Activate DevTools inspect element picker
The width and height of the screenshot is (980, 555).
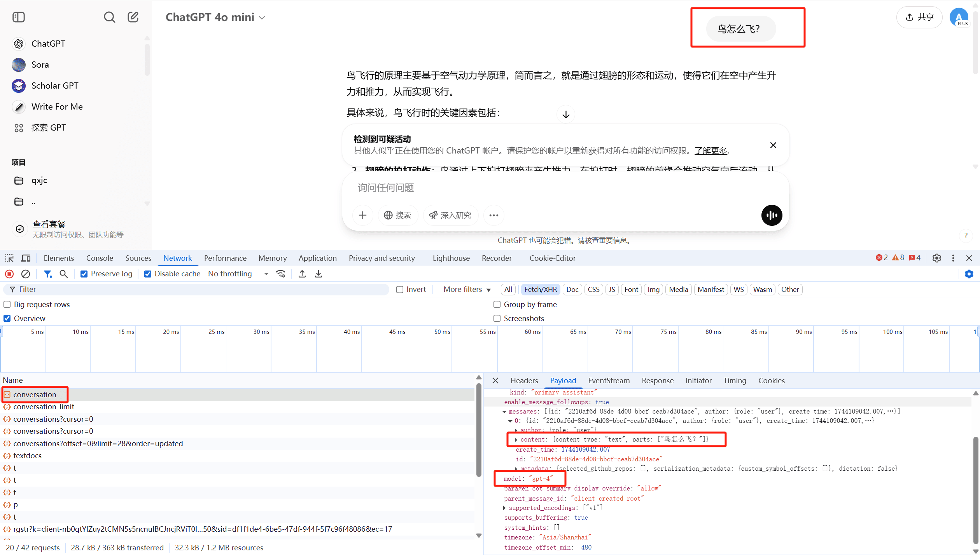pyautogui.click(x=9, y=258)
